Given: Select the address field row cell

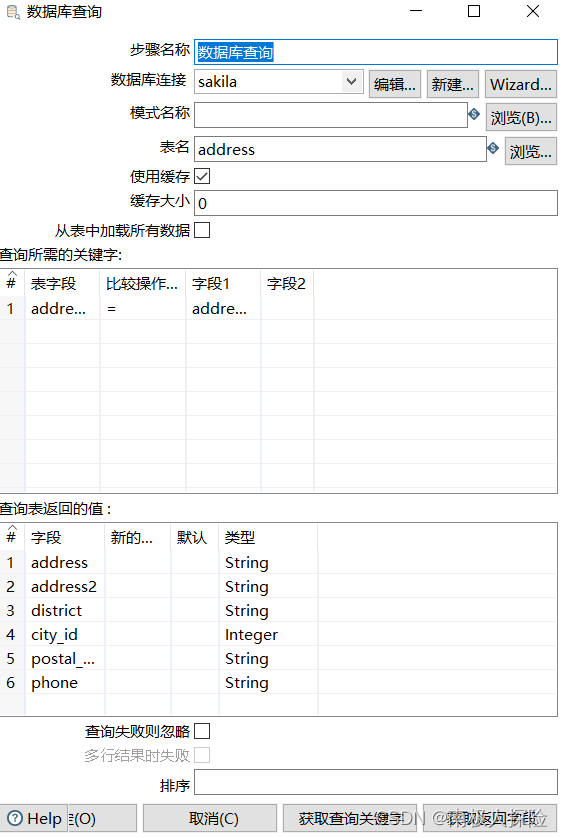Looking at the screenshot, I should coord(64,562).
